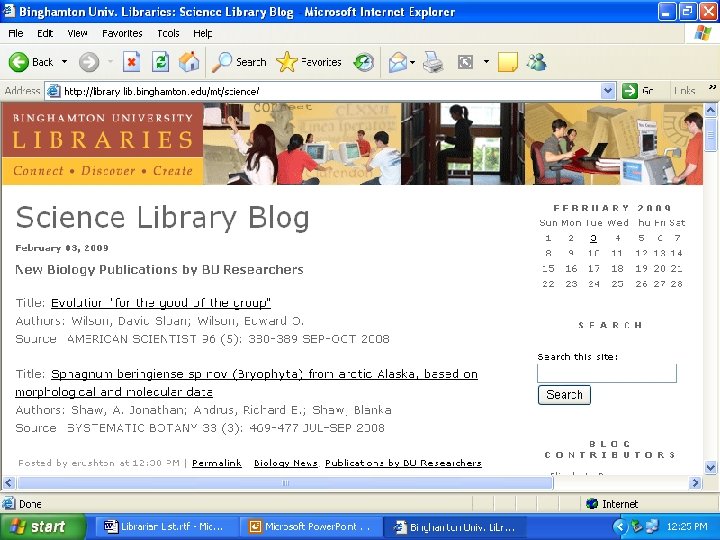
Task: Open the Help menu
Action: tap(202, 33)
